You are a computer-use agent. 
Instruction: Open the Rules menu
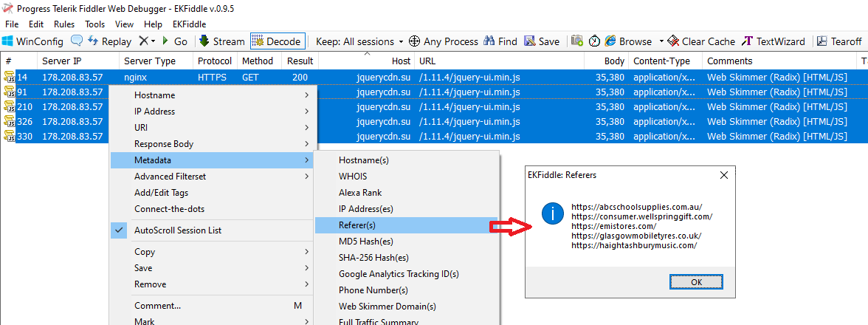[64, 24]
